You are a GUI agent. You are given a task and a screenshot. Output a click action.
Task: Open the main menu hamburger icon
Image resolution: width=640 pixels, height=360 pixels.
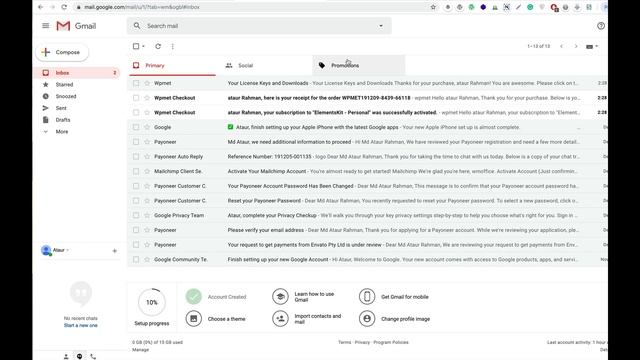[x=45, y=26]
